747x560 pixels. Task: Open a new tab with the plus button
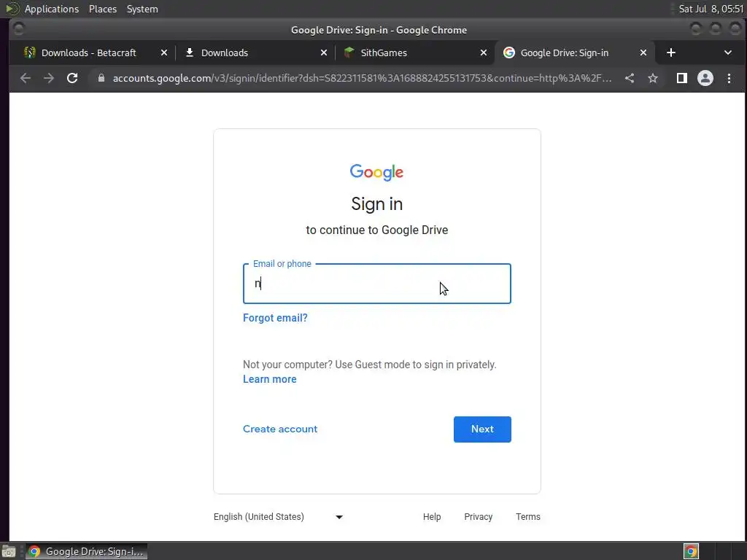click(671, 52)
